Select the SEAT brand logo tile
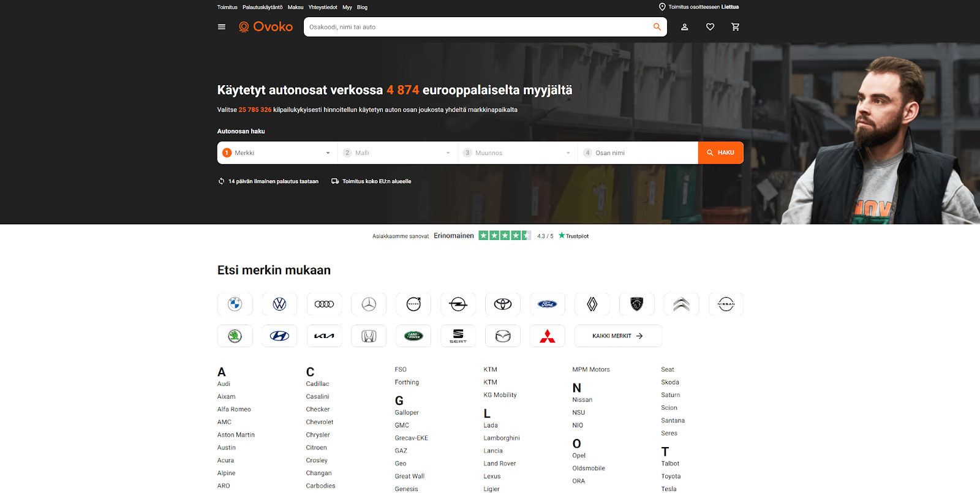This screenshot has width=980, height=493. (x=458, y=336)
